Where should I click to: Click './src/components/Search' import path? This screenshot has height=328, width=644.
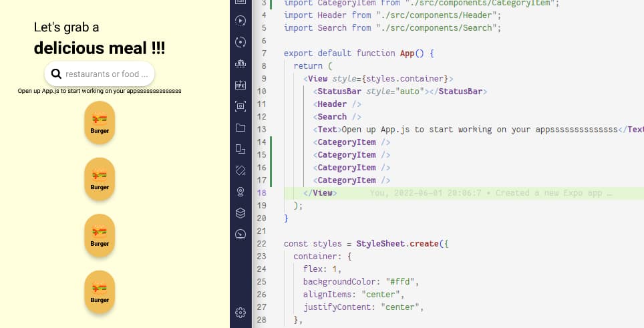click(x=436, y=28)
